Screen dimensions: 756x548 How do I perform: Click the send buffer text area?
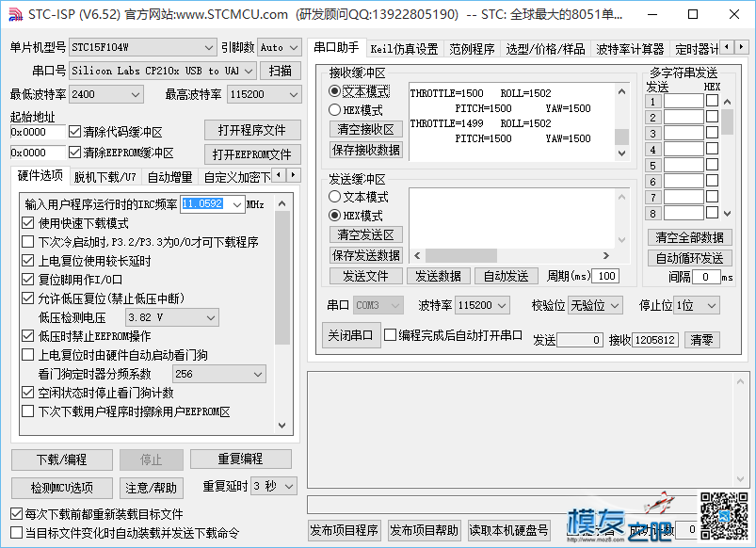[512, 218]
